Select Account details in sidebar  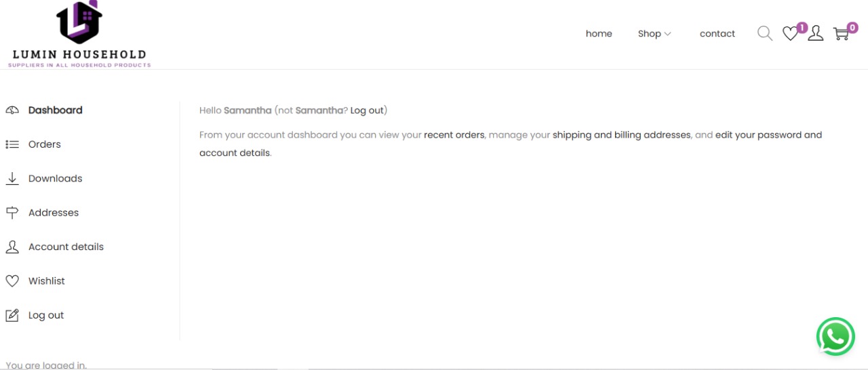(66, 247)
